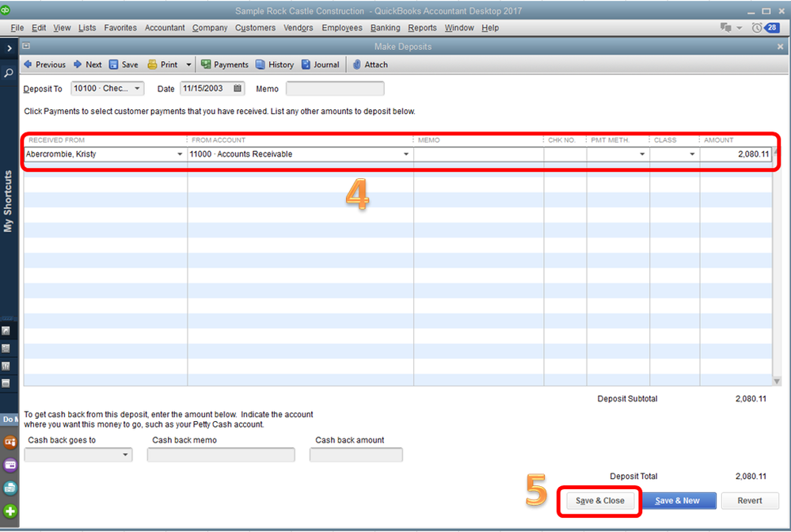Click the Save & Close button

pos(600,501)
